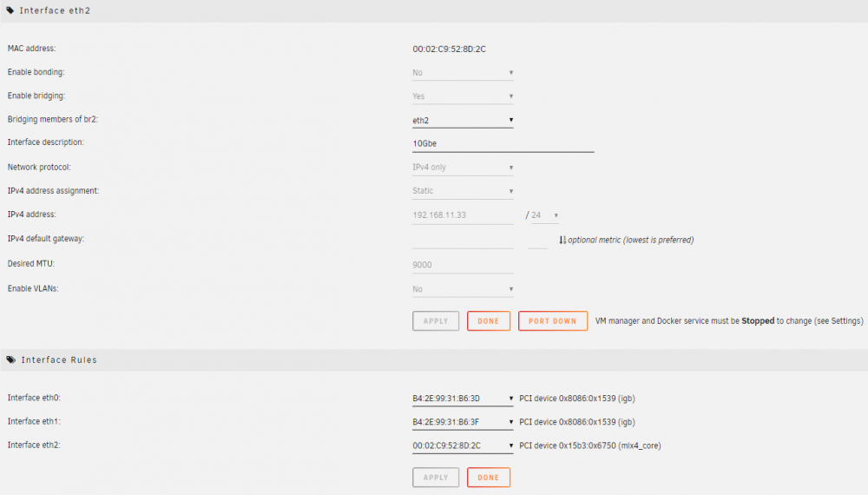Click the Desired MTU field
Image resolution: width=868 pixels, height=495 pixels.
click(463, 265)
